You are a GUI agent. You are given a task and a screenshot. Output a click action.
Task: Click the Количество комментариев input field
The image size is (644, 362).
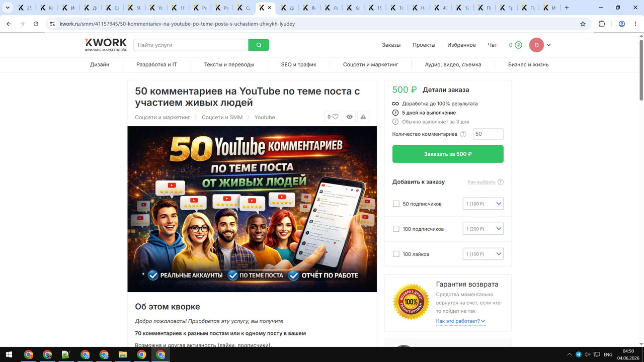[x=489, y=134]
